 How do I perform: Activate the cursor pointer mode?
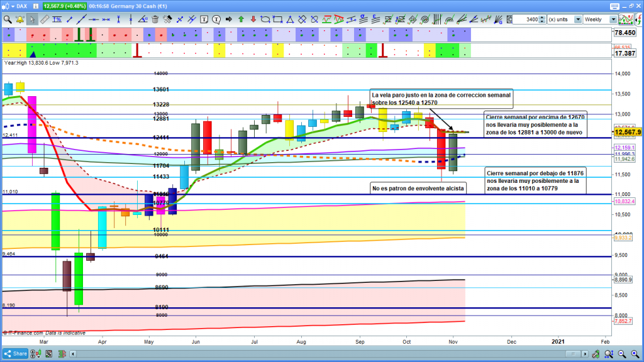point(31,19)
